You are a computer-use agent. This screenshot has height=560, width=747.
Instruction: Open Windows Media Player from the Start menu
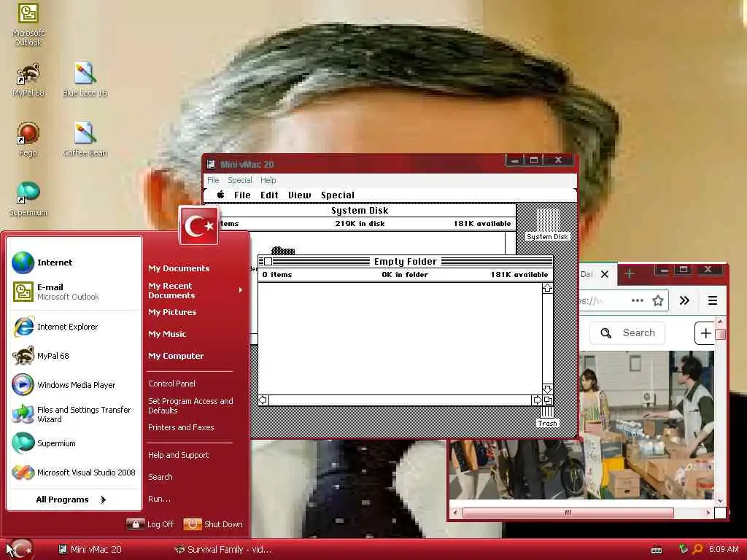point(75,385)
